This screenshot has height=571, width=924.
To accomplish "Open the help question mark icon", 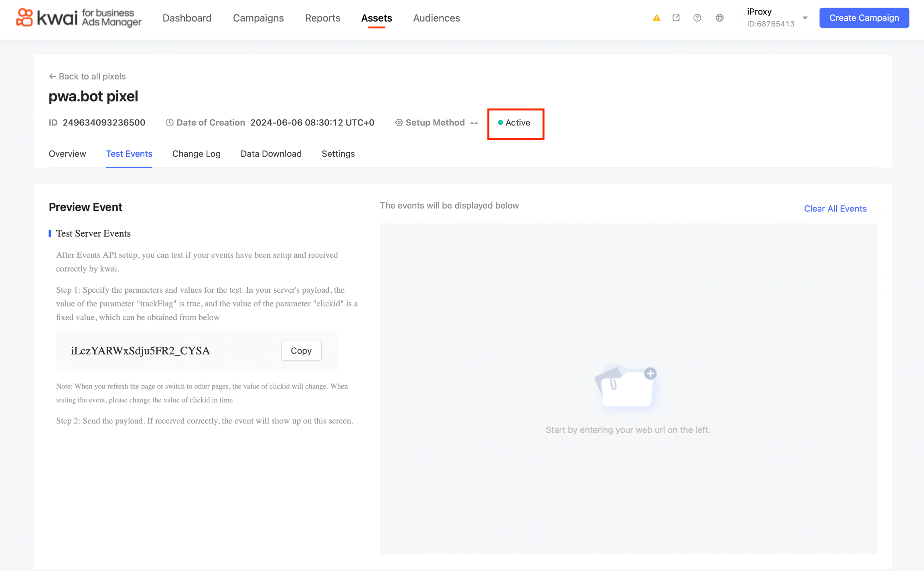I will click(697, 18).
